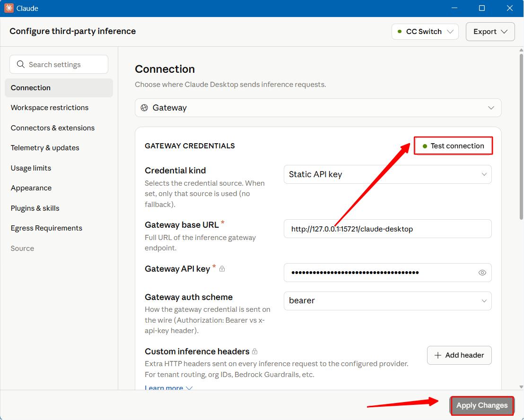524x420 pixels.
Task: Click the green status dot in Test connection
Action: pos(425,146)
